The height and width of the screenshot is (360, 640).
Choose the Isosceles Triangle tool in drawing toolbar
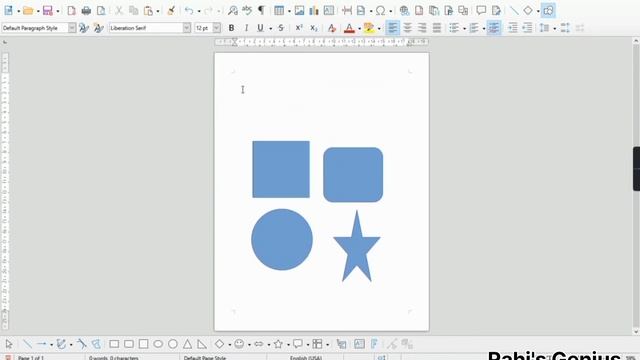[187, 344]
